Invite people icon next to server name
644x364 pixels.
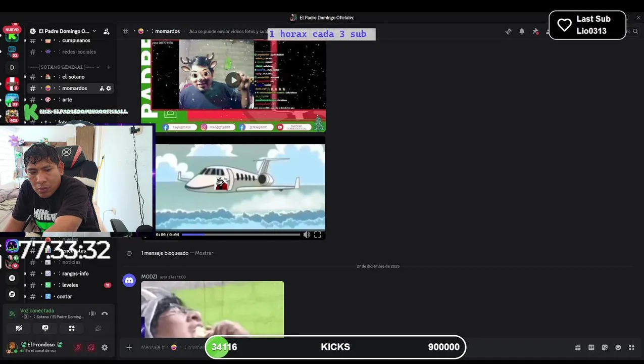[107, 31]
